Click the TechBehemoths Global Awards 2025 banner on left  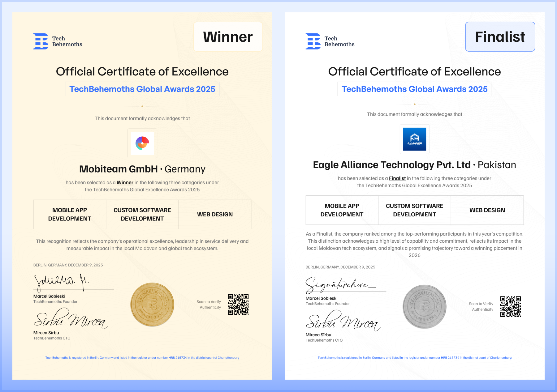pos(142,89)
